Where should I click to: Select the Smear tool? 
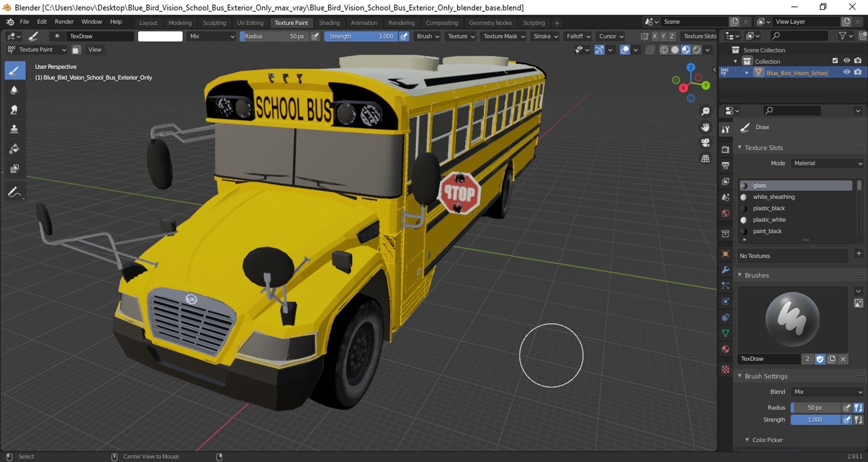tap(14, 110)
